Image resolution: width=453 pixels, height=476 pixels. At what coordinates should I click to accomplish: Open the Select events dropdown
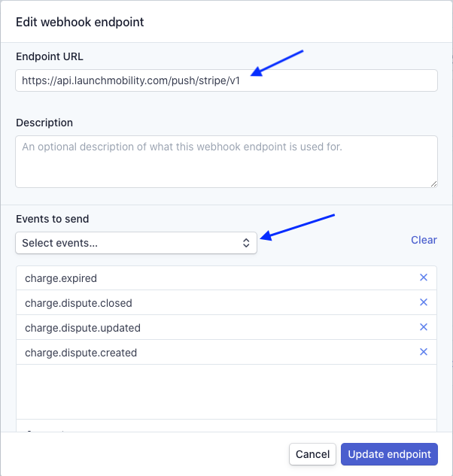(x=136, y=243)
